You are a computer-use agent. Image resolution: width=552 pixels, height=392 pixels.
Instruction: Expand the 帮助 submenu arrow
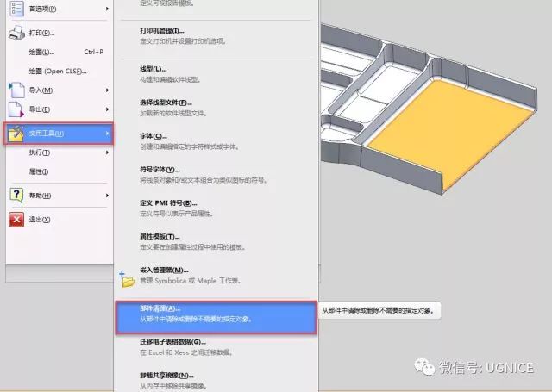point(107,196)
